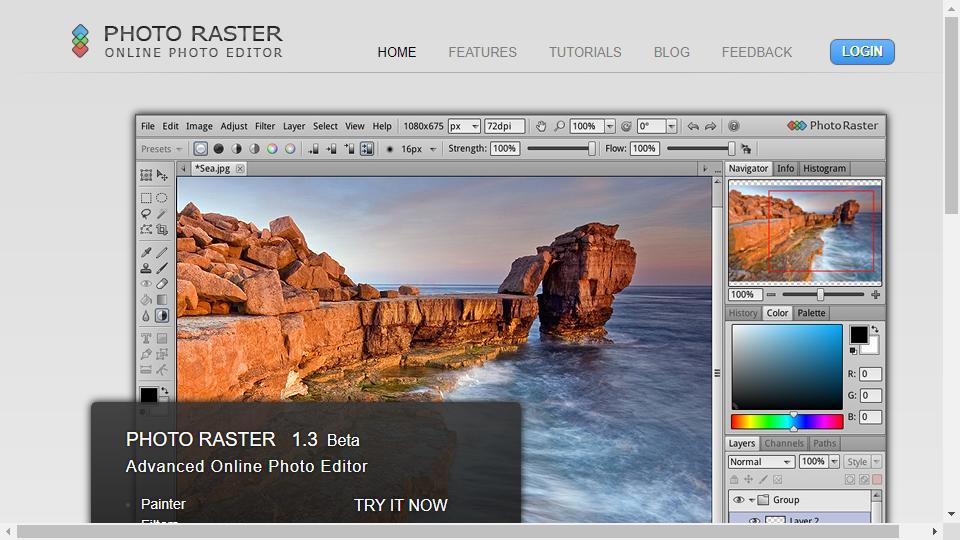
Task: Close the Sea.jpg document tab
Action: click(x=241, y=168)
